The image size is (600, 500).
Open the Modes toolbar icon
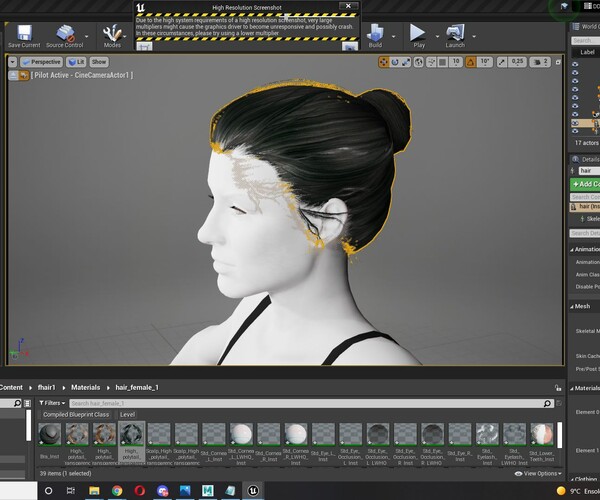click(x=112, y=36)
